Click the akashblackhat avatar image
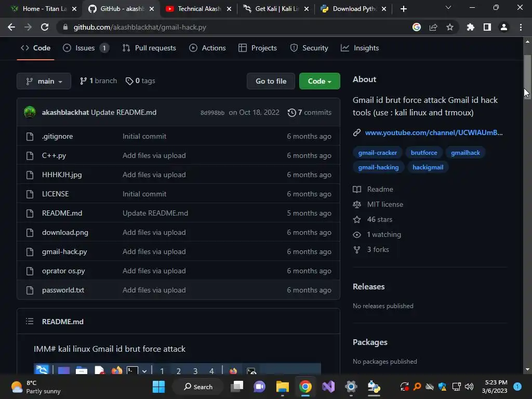Screen dimensions: 532x399 [x=30, y=112]
